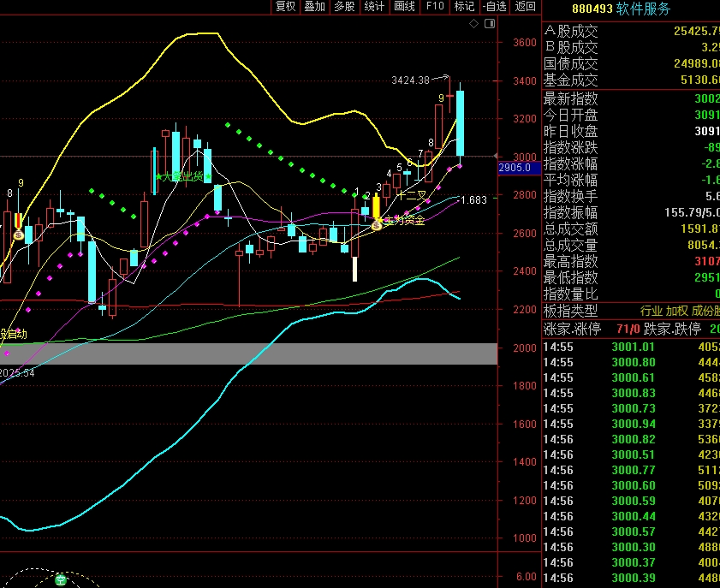Select the tick row priced 3000.73
Image resolution: width=720 pixels, height=588 pixels.
(631, 408)
